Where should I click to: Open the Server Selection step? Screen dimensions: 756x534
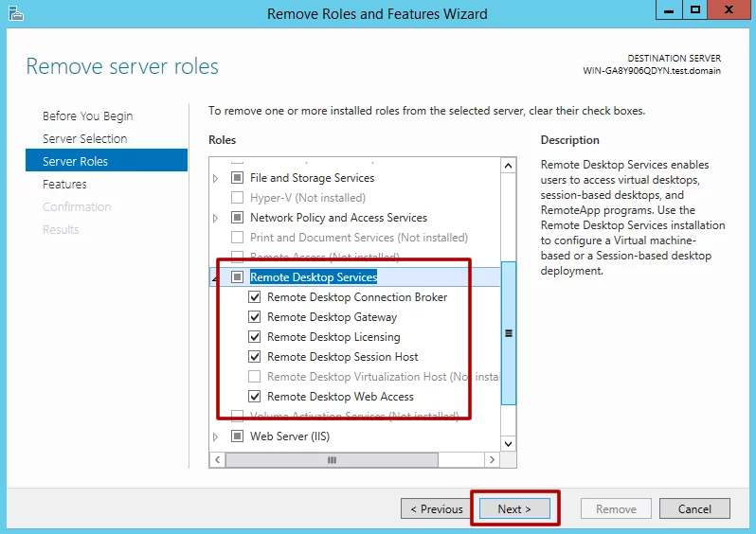click(x=84, y=139)
